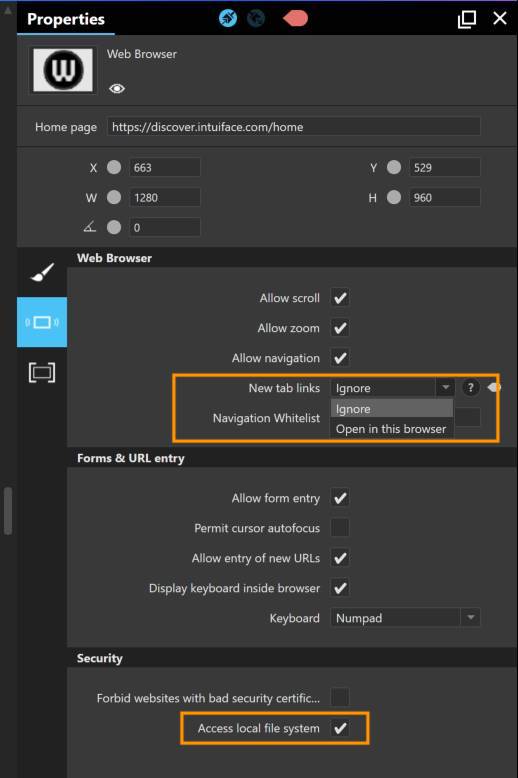The width and height of the screenshot is (518, 778).
Task: Click the Home page URL field
Action: (294, 127)
